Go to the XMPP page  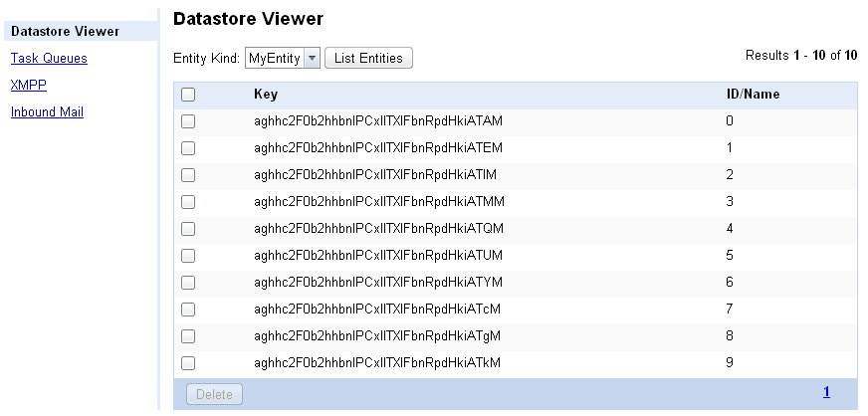(x=29, y=86)
